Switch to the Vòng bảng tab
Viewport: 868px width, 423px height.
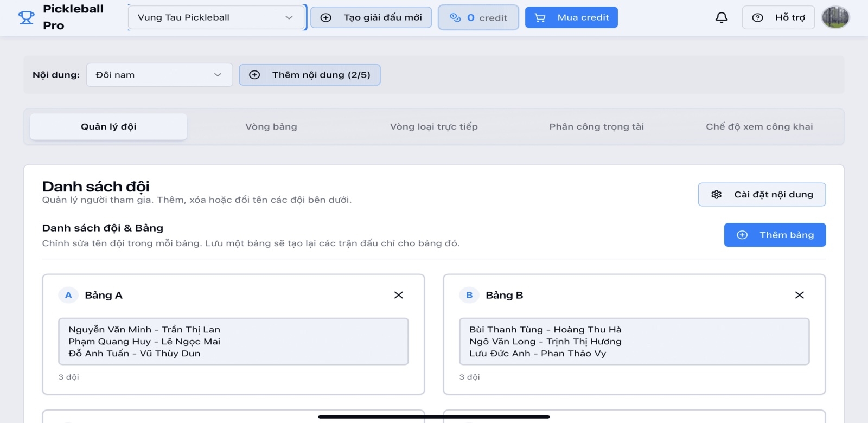pos(271,126)
